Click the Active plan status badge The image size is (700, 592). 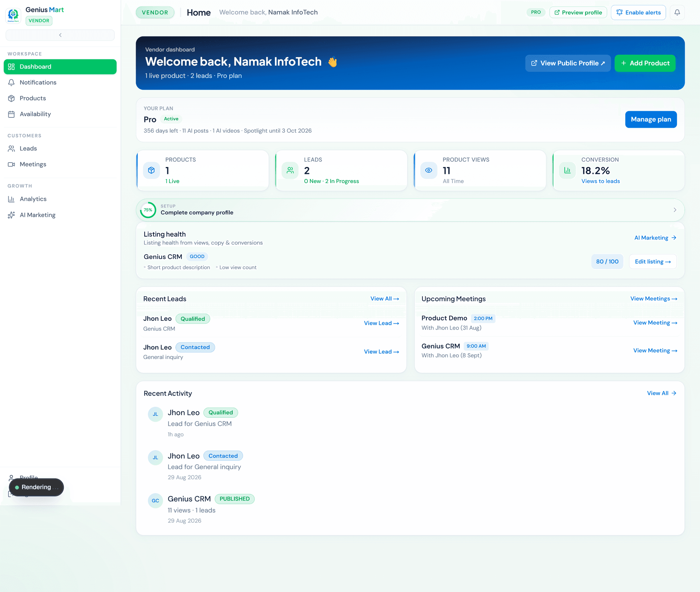coord(171,119)
